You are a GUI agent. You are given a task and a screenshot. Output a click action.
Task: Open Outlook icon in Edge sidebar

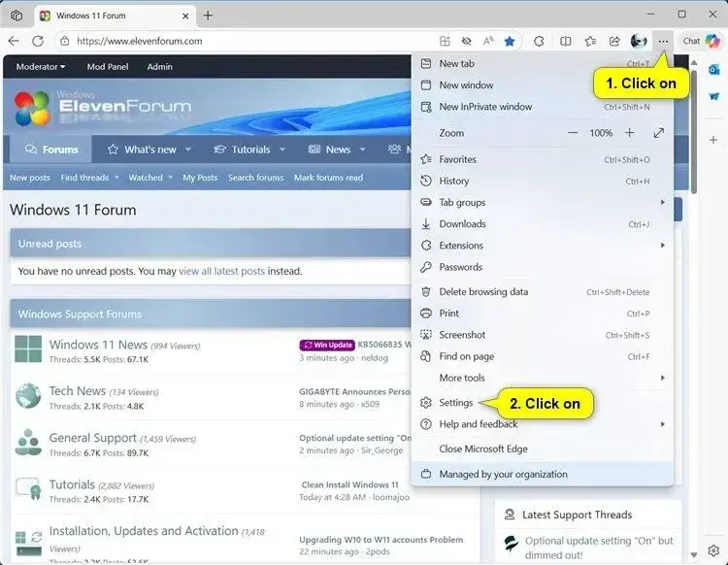click(x=714, y=70)
